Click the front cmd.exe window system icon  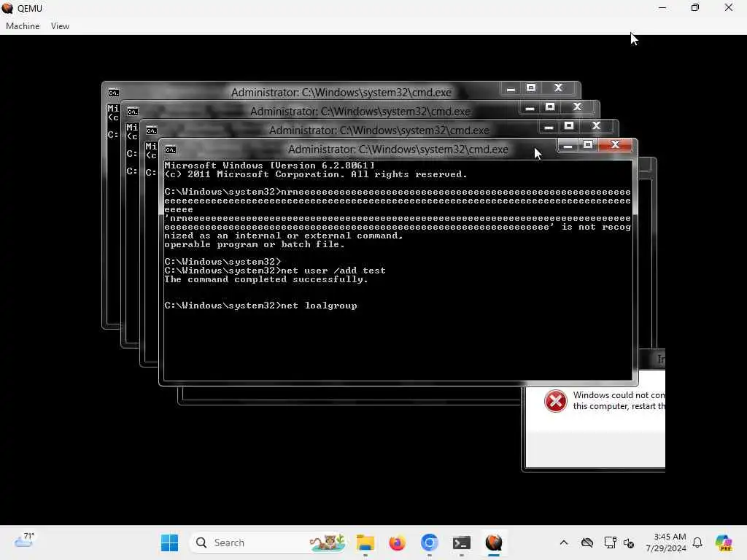[x=171, y=149]
